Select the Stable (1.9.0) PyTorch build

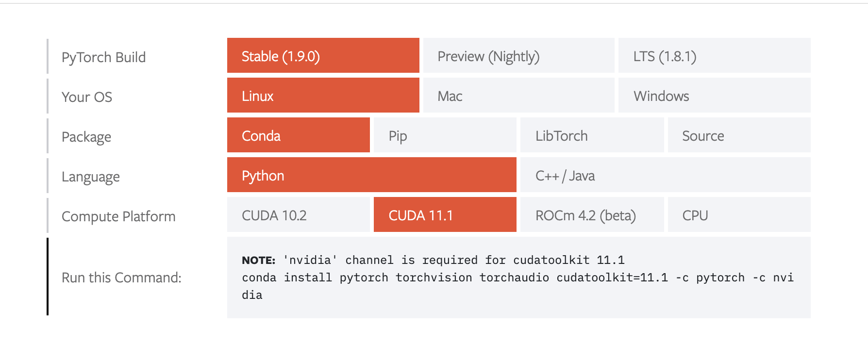click(x=323, y=56)
